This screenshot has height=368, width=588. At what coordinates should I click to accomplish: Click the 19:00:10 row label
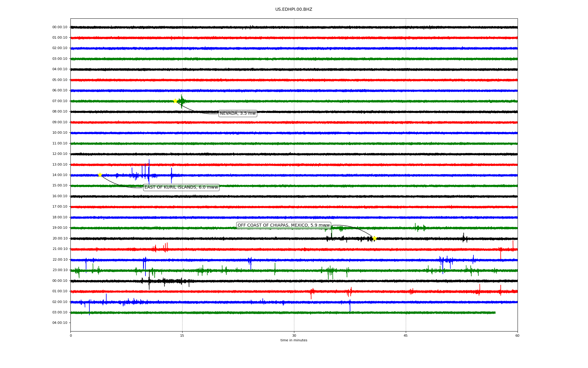click(x=60, y=228)
